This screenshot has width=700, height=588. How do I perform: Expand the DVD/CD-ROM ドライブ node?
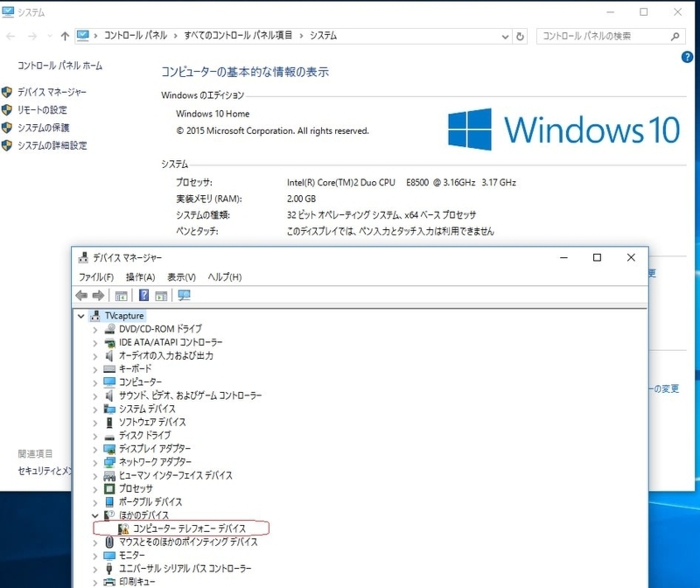pyautogui.click(x=95, y=329)
